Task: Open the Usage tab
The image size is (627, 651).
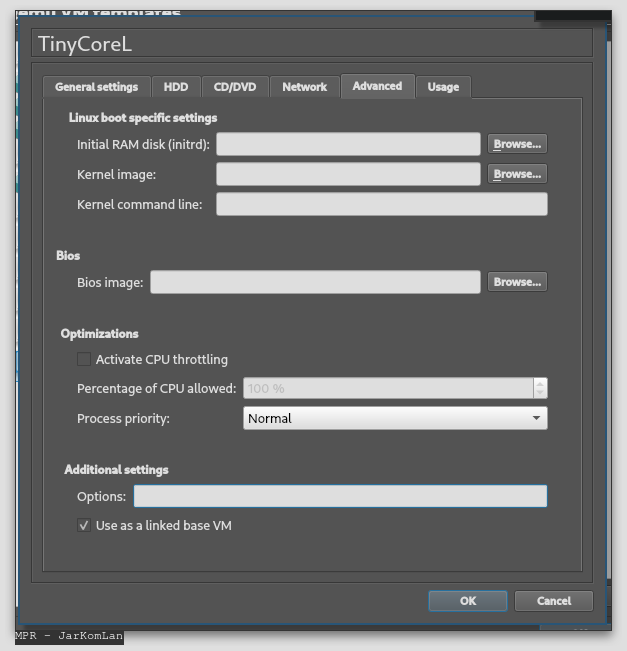Action: pyautogui.click(x=443, y=87)
